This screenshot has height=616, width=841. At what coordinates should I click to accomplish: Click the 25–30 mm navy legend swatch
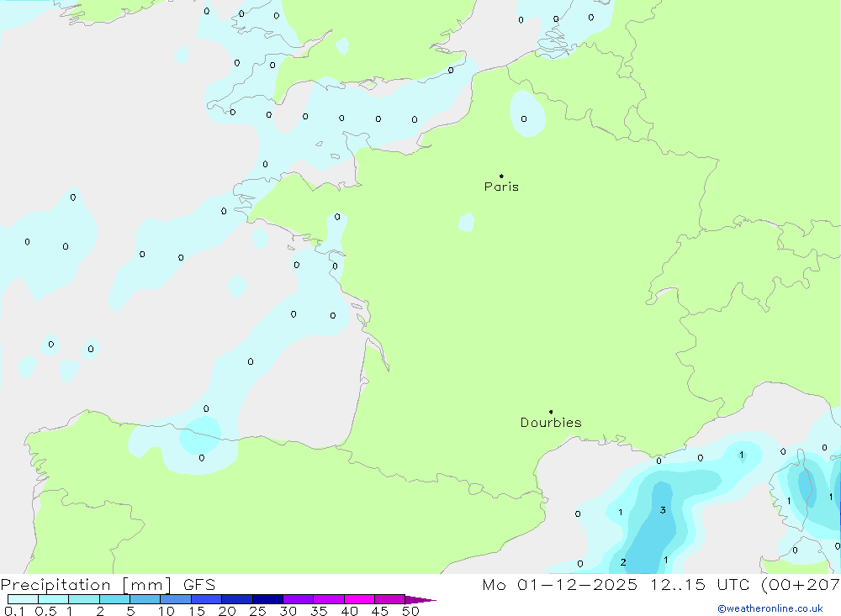267,599
